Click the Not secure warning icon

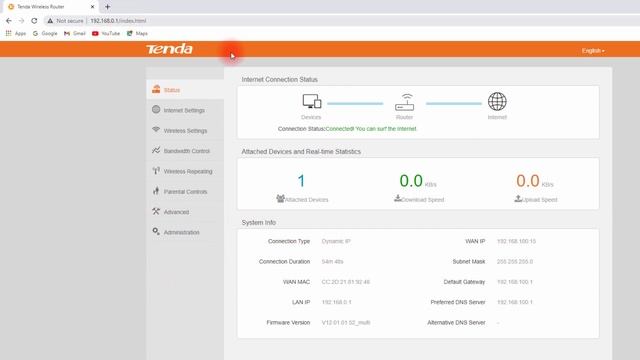[50, 20]
